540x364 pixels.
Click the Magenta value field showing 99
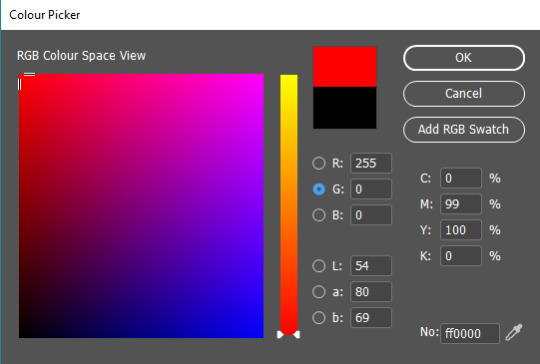461,204
